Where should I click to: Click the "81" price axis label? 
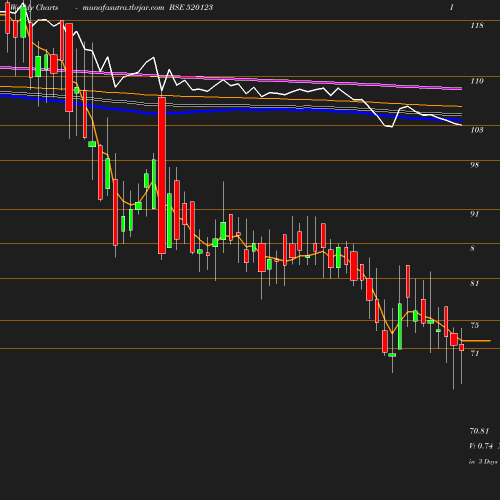474,283
